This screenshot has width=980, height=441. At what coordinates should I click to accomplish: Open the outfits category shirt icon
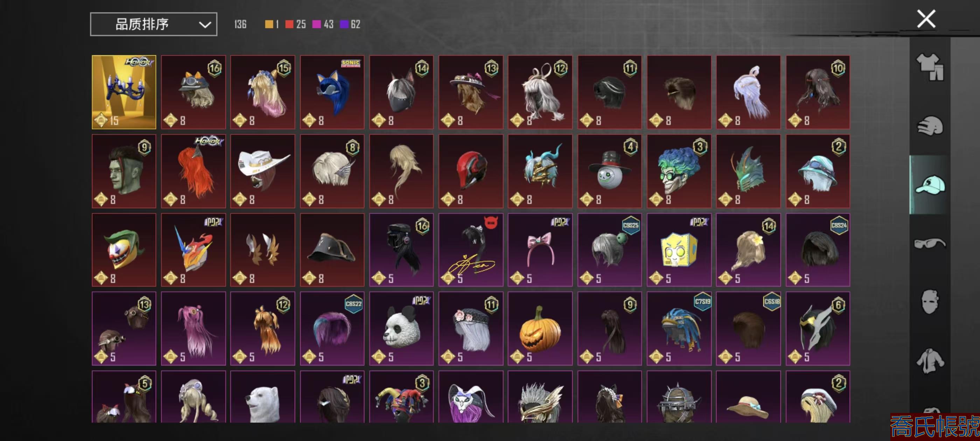(x=930, y=66)
